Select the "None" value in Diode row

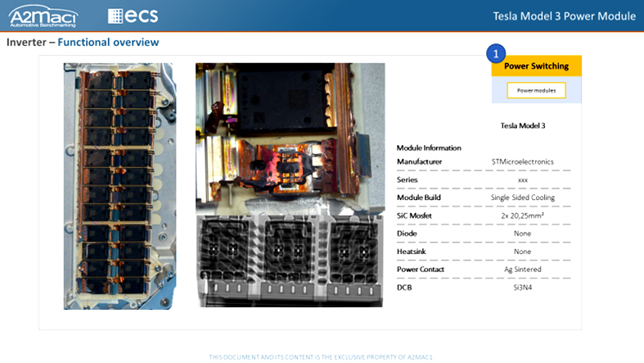pyautogui.click(x=522, y=234)
